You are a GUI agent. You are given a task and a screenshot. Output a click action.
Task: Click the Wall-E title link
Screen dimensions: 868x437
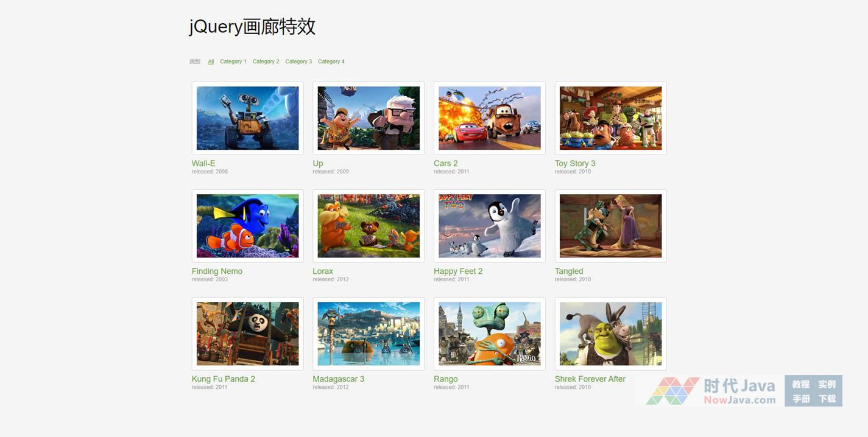coord(203,163)
